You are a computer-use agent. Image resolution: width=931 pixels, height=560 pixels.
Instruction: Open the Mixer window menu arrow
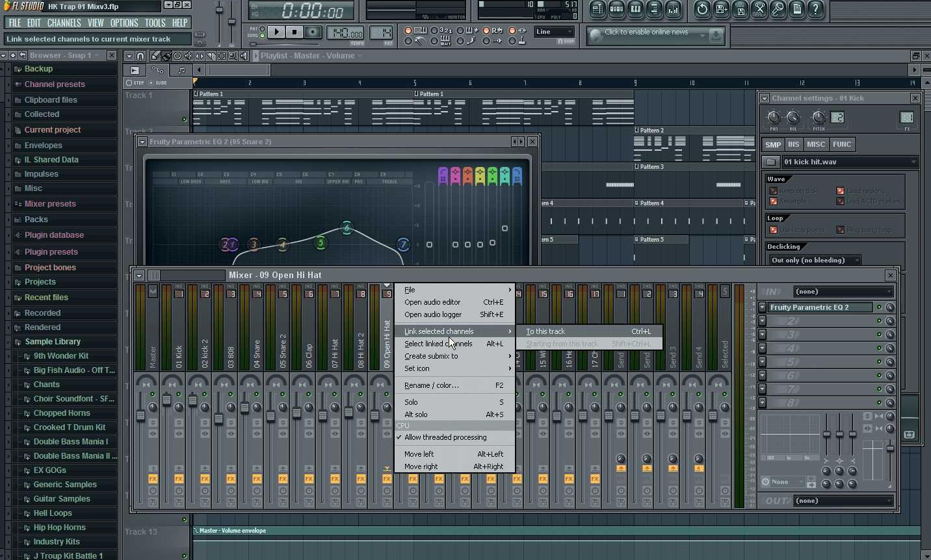[x=139, y=275]
